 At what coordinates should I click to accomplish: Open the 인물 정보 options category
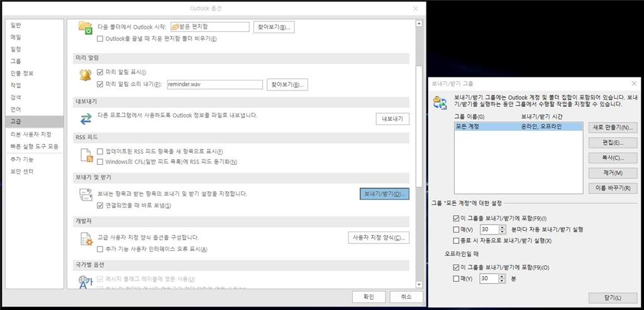[x=35, y=74]
